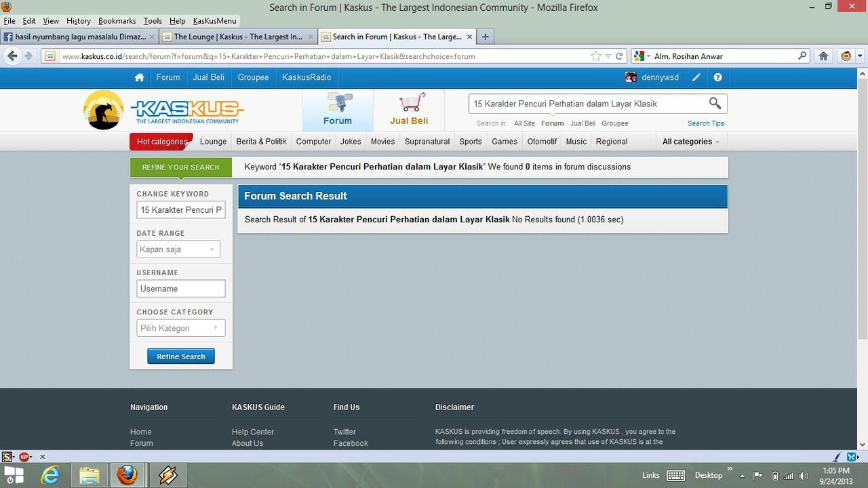
Task: Open the help question mark icon
Action: tap(717, 77)
